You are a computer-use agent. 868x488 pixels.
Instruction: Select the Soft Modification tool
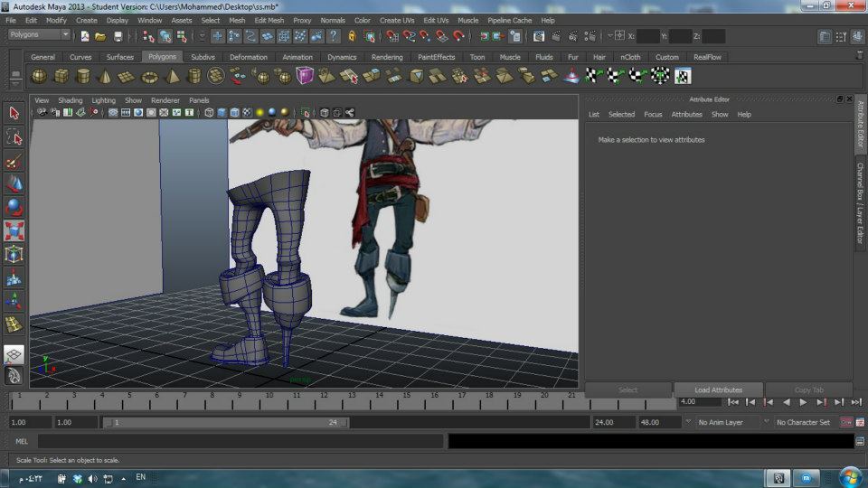click(x=14, y=277)
